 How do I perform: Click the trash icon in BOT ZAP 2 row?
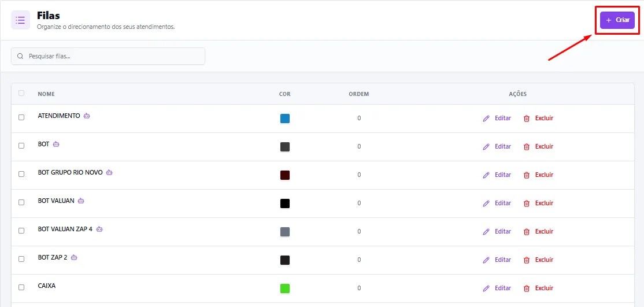coord(527,260)
